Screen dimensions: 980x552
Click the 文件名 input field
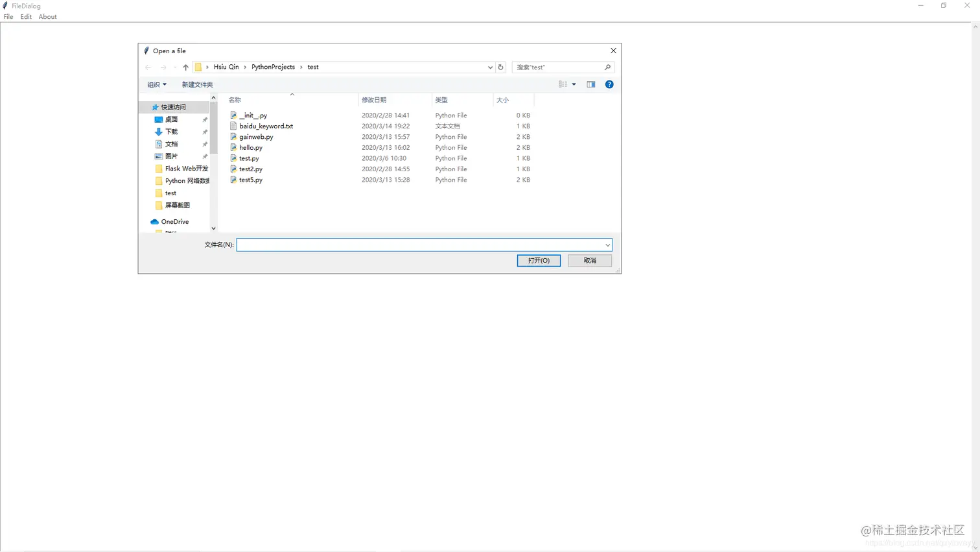pos(420,245)
